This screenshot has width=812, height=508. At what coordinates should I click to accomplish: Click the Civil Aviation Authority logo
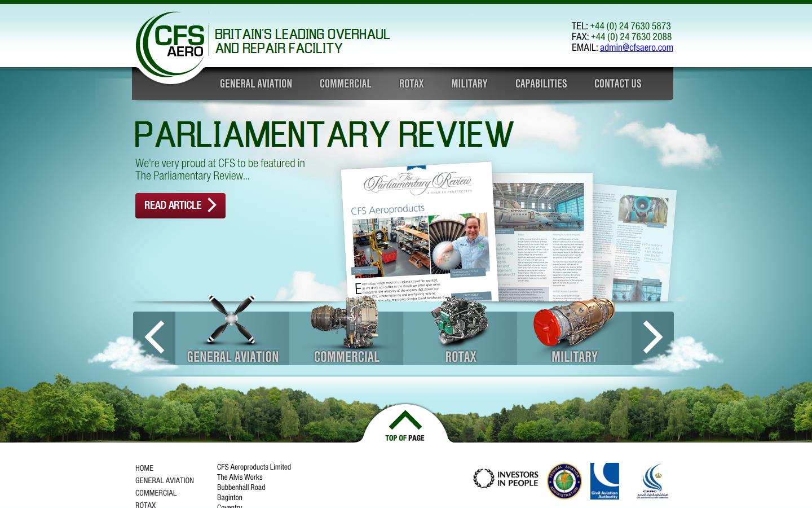pyautogui.click(x=604, y=481)
